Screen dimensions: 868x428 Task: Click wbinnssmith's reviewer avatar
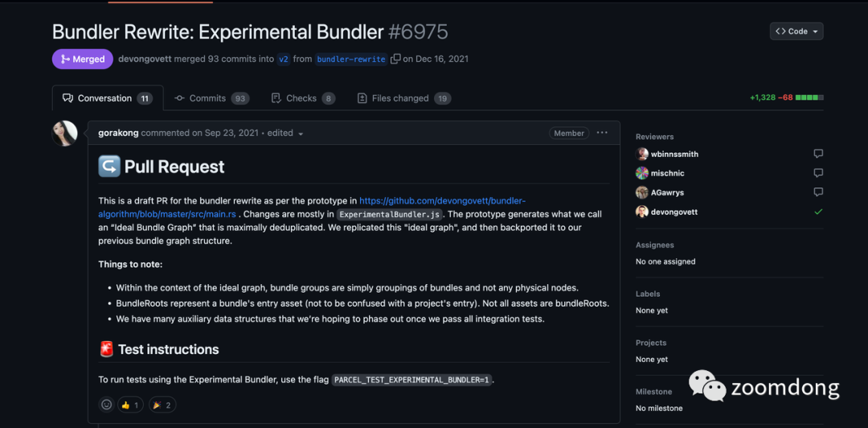(x=641, y=154)
